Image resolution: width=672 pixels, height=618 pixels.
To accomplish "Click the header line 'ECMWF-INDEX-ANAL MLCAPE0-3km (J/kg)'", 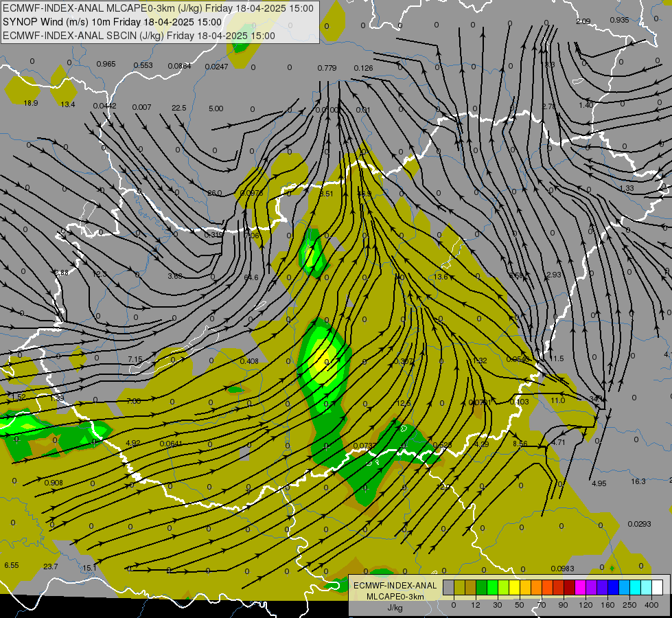I will tap(158, 8).
